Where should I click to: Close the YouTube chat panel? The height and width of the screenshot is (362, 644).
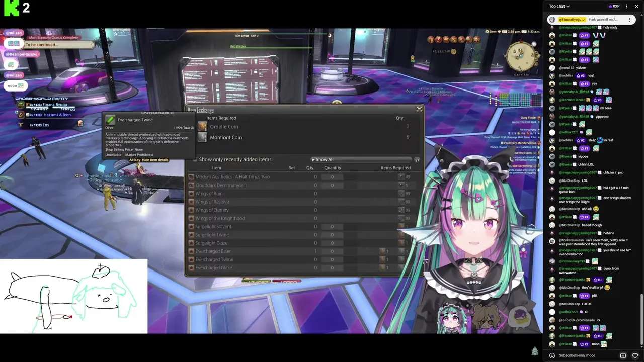[x=636, y=6]
